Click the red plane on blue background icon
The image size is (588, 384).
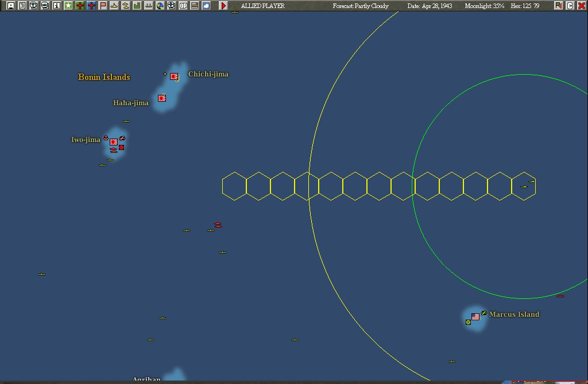(91, 6)
